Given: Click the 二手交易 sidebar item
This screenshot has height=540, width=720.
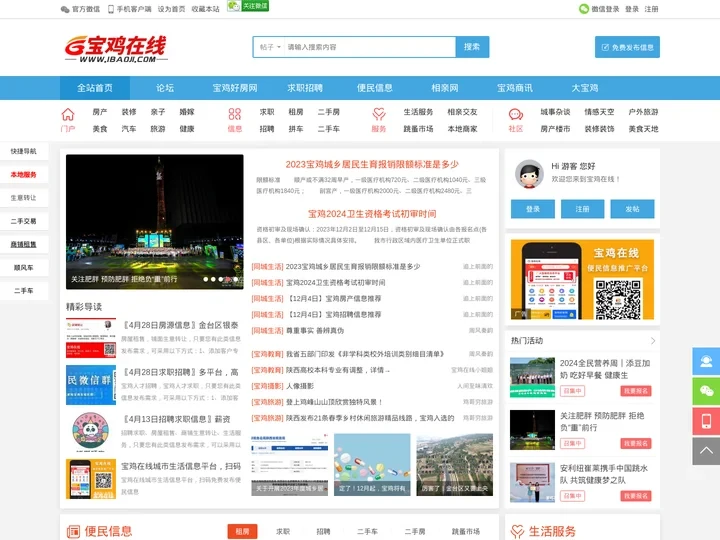Looking at the screenshot, I should [24, 221].
